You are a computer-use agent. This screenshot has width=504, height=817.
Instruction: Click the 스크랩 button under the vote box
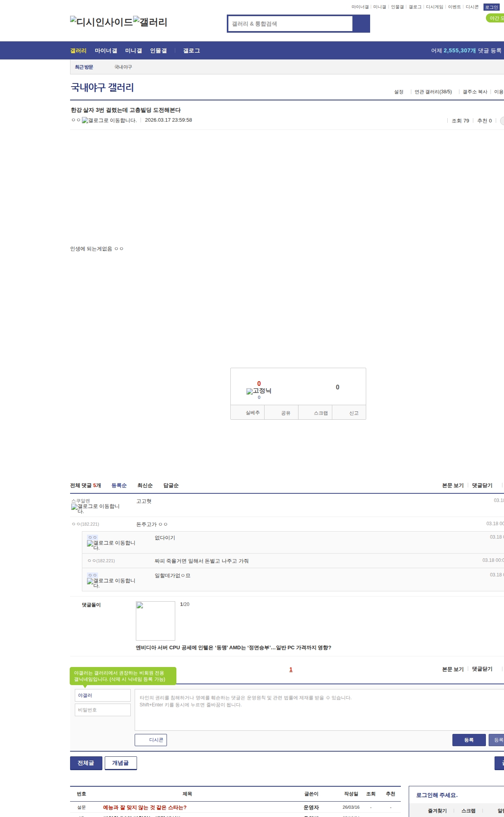315,413
